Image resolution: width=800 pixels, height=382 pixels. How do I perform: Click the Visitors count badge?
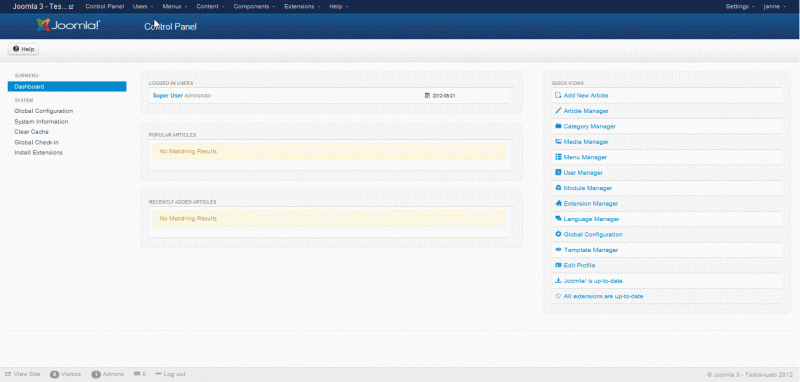(x=54, y=374)
